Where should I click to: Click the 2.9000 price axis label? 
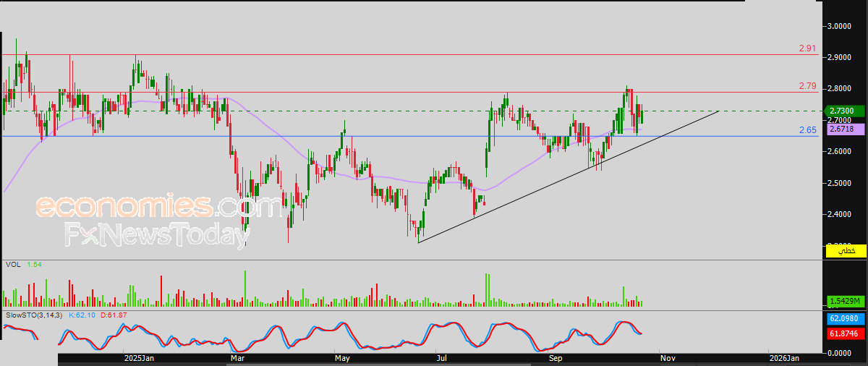tap(841, 57)
